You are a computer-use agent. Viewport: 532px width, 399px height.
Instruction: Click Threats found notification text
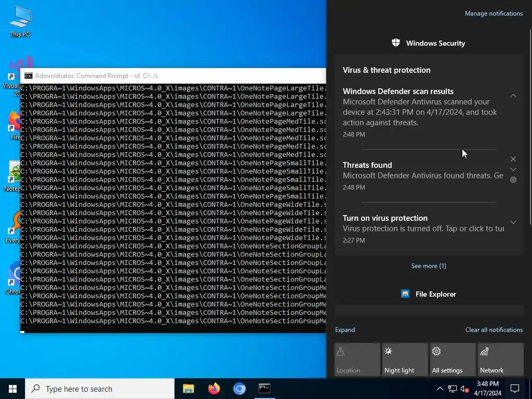(423, 176)
